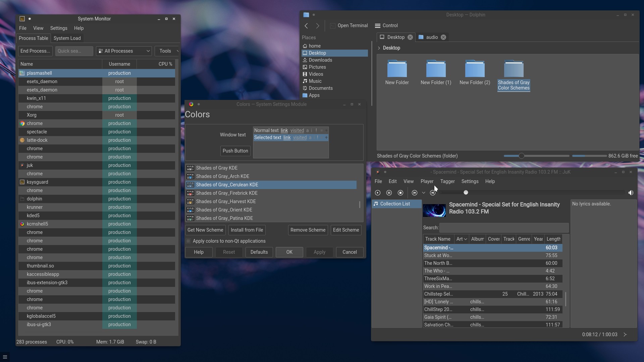Click Edit Scheme button
The height and width of the screenshot is (362, 644).
346,230
